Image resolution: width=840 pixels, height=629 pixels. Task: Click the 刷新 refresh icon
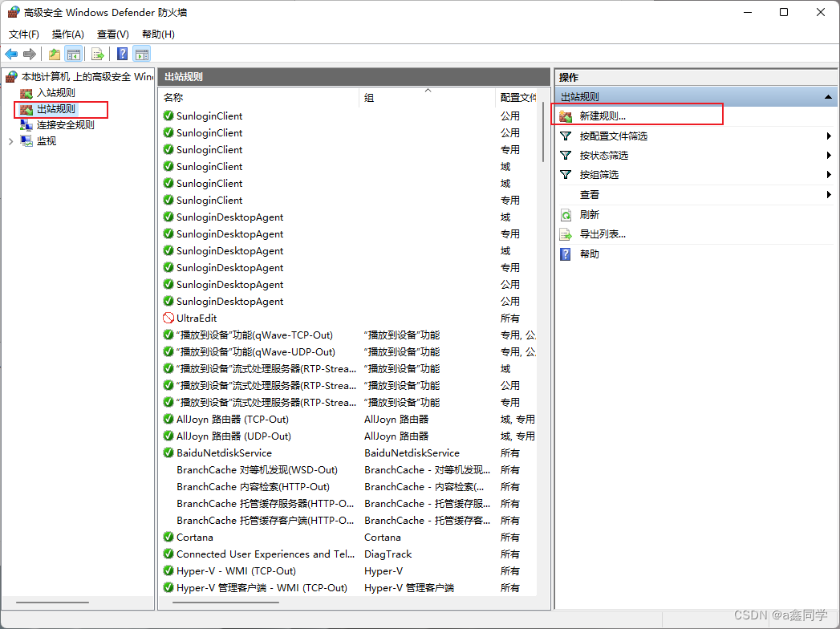(x=566, y=215)
